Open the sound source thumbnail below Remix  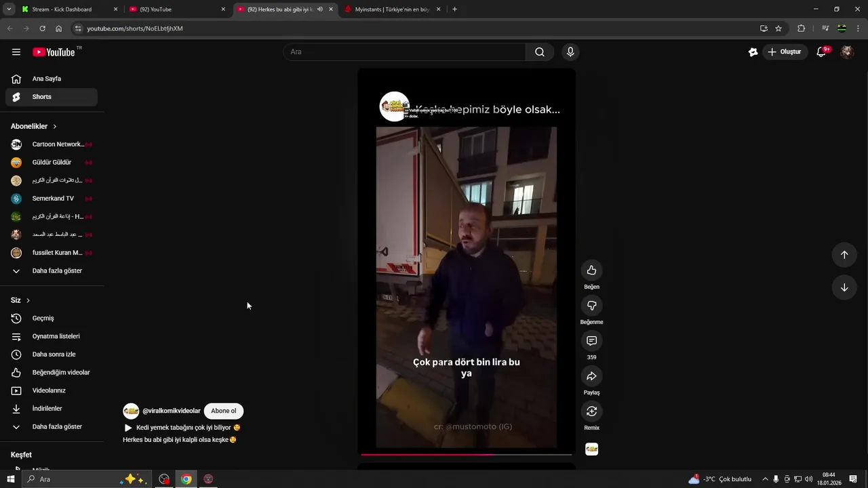(591, 449)
